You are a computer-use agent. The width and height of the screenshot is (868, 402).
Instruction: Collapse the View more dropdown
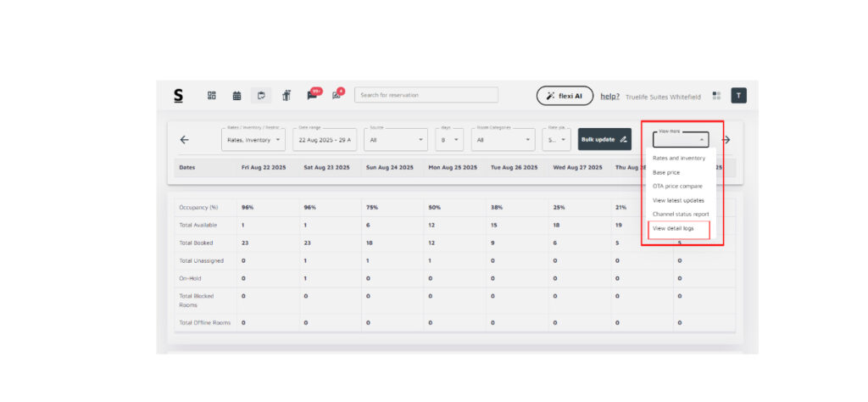[x=681, y=140]
